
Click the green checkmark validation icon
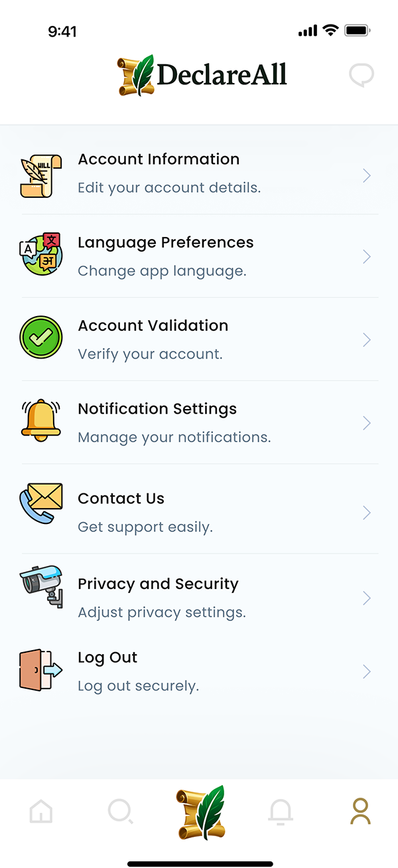40,338
